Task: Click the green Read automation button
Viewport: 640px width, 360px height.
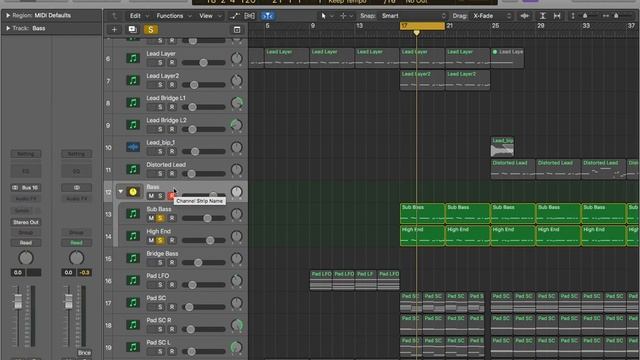Action: (76, 243)
